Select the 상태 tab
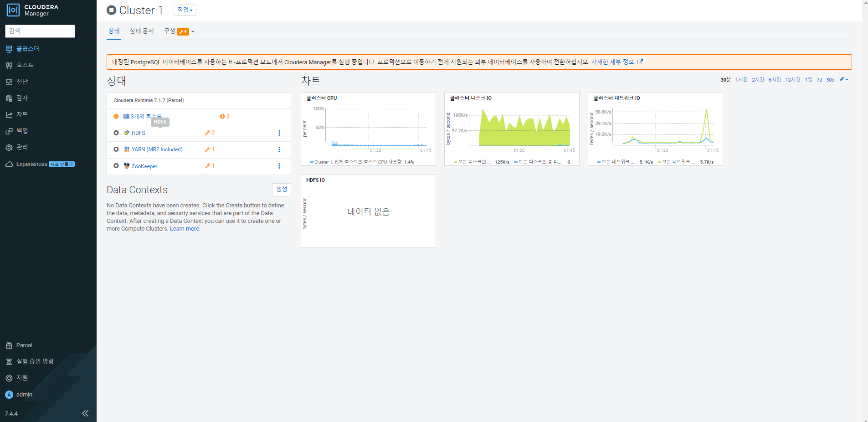 click(114, 31)
